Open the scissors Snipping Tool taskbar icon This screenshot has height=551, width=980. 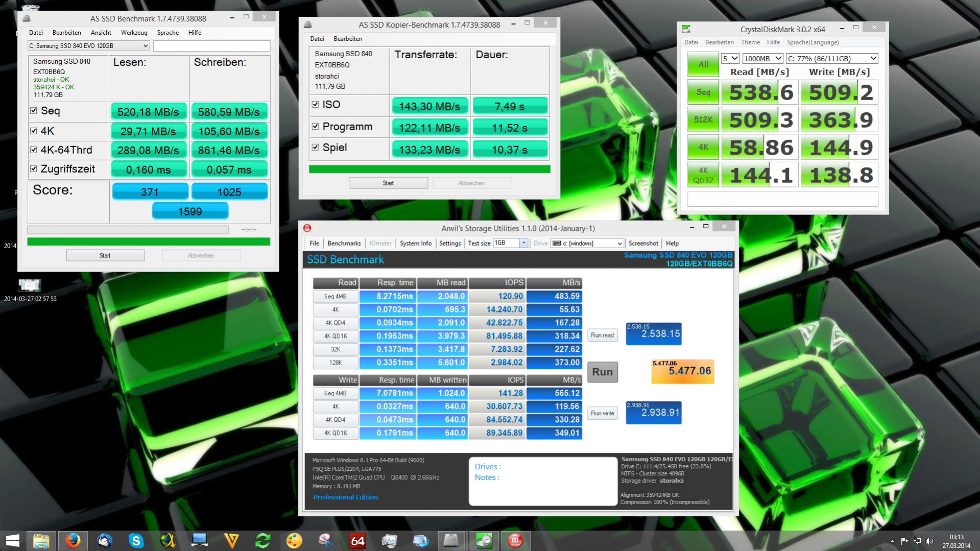pyautogui.click(x=326, y=541)
